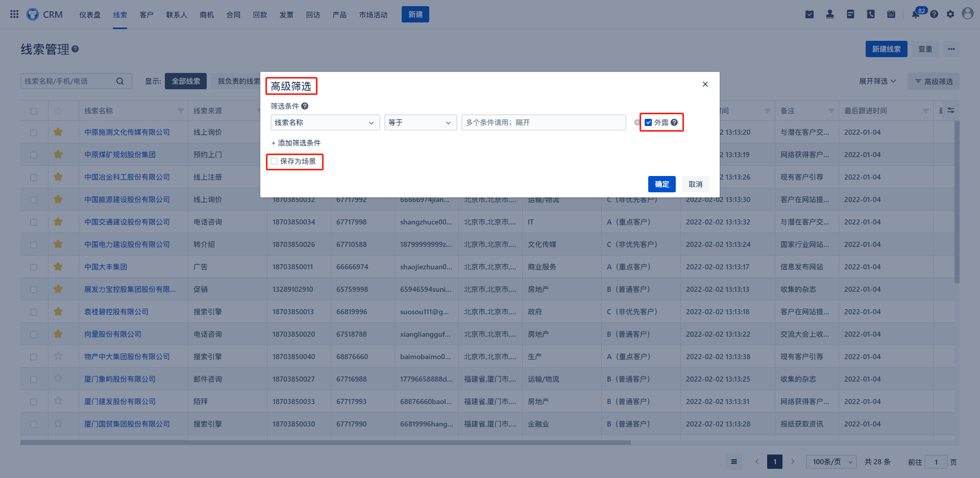Viewport: 980px width, 478px height.
Task: Click the 查重 button
Action: coord(925,49)
